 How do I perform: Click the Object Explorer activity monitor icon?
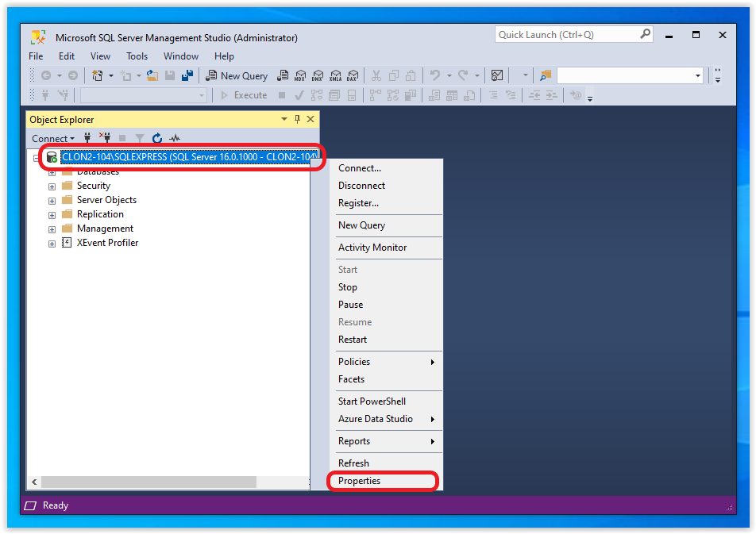tap(175, 138)
